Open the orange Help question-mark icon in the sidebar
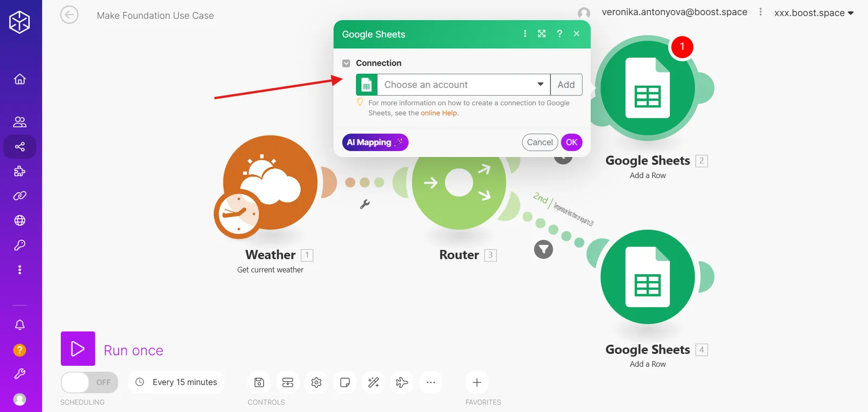This screenshot has width=868, height=412. 20,350
